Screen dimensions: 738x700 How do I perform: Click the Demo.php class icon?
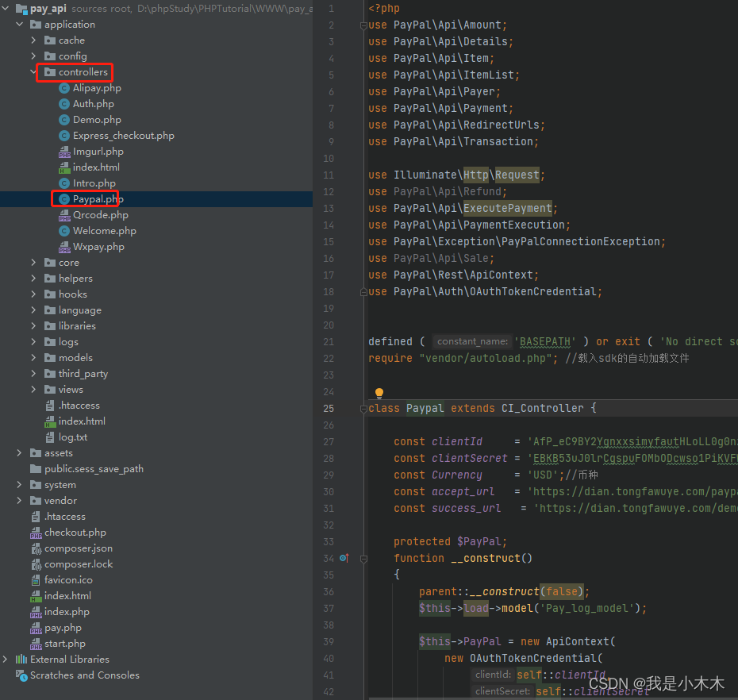[64, 120]
